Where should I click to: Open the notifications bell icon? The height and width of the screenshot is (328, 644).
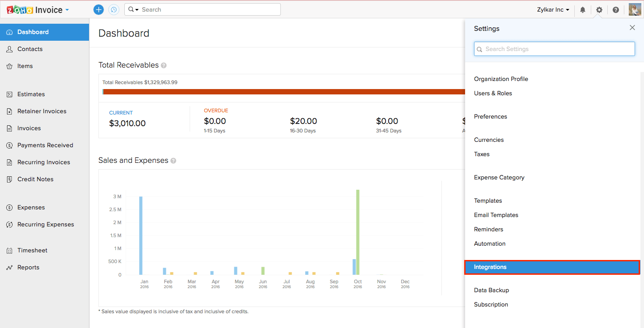coord(583,10)
